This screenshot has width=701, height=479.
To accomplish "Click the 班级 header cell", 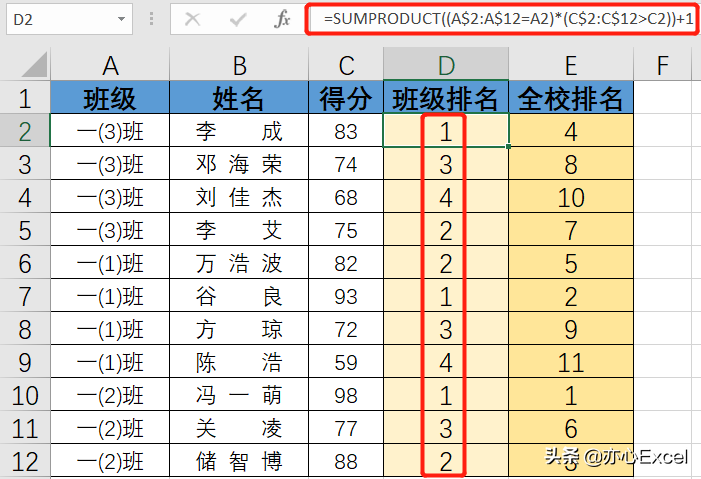I will pos(110,97).
